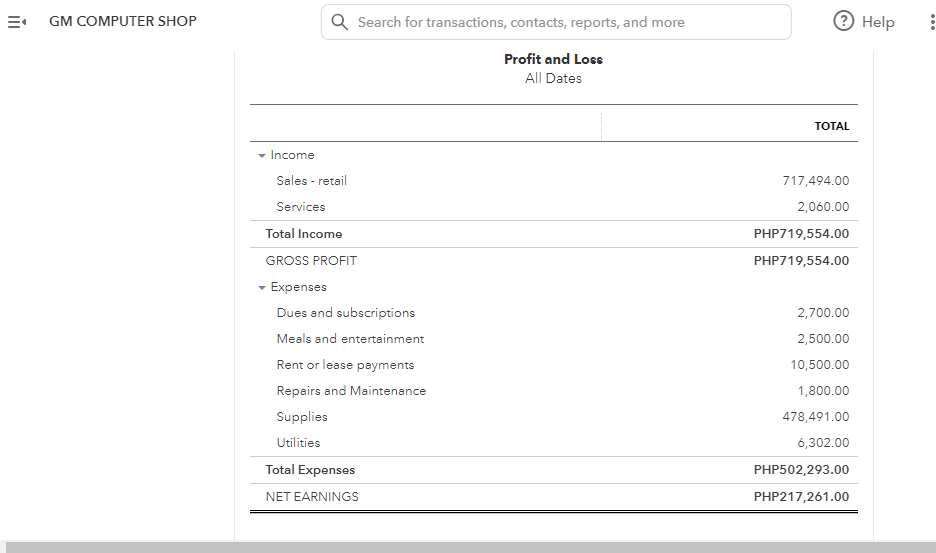Open the Sales - retail amount 717,494.00

pos(815,181)
